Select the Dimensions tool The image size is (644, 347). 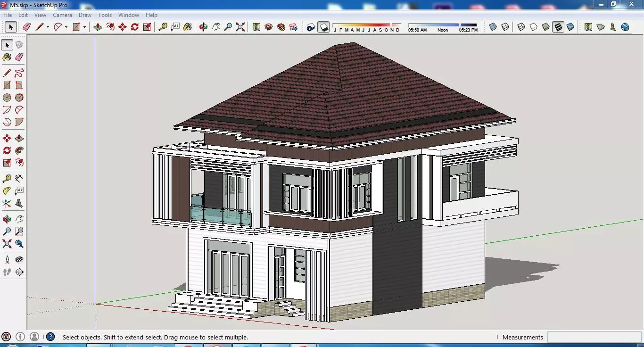[19, 179]
